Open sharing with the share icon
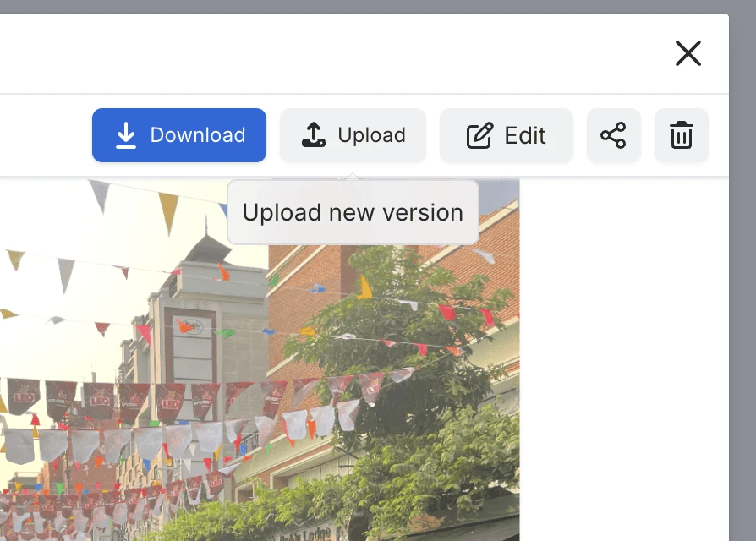The height and width of the screenshot is (541, 756). pyautogui.click(x=613, y=135)
